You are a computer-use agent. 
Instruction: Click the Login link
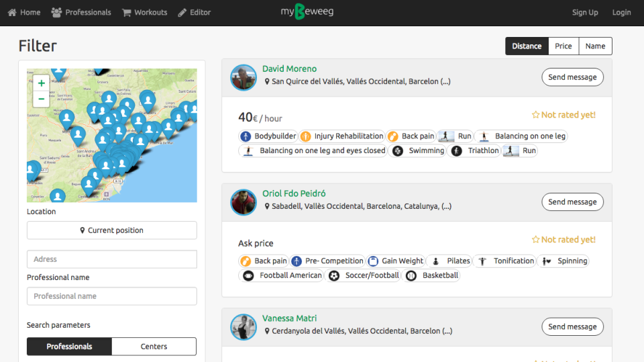[x=621, y=12]
